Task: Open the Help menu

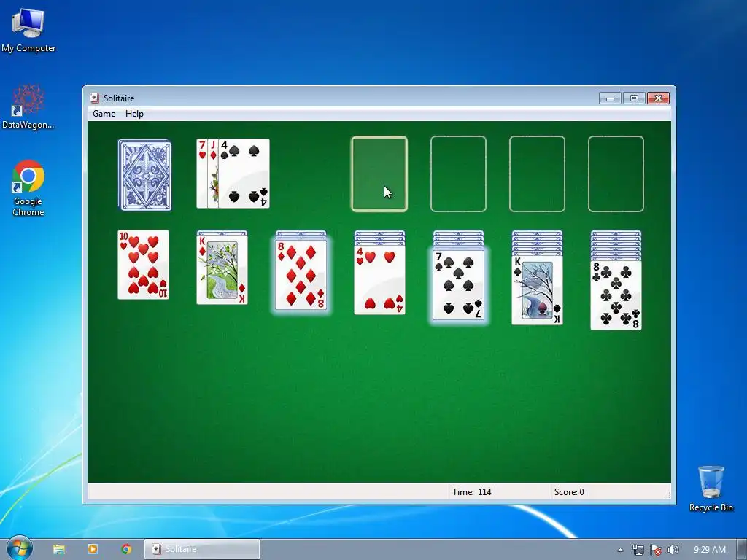Action: point(134,114)
